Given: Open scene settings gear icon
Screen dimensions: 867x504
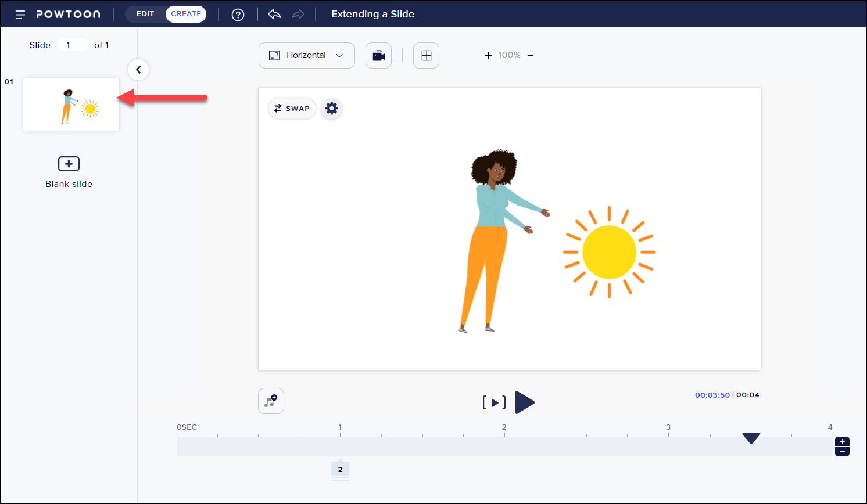Looking at the screenshot, I should point(331,109).
